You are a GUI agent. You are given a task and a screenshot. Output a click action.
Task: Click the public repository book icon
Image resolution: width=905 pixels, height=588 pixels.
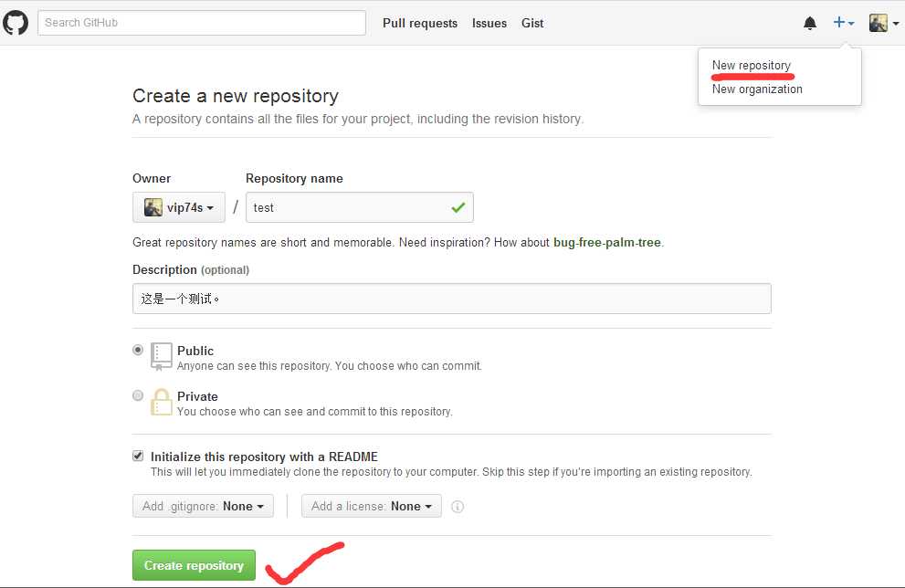[161, 356]
